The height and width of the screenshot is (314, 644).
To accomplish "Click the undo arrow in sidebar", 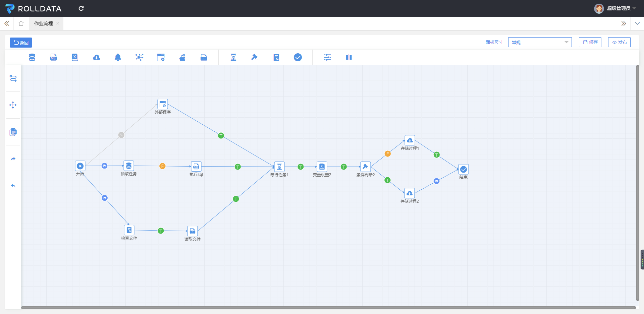I will coord(13,186).
